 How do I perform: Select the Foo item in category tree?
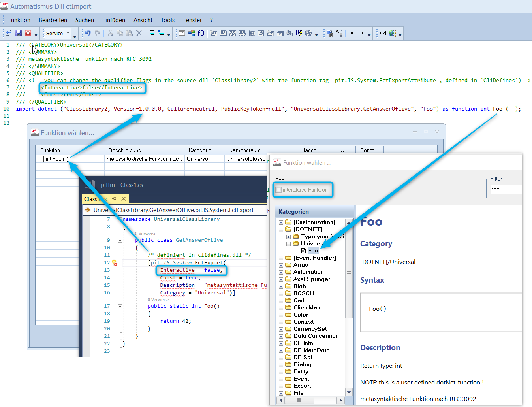313,251
